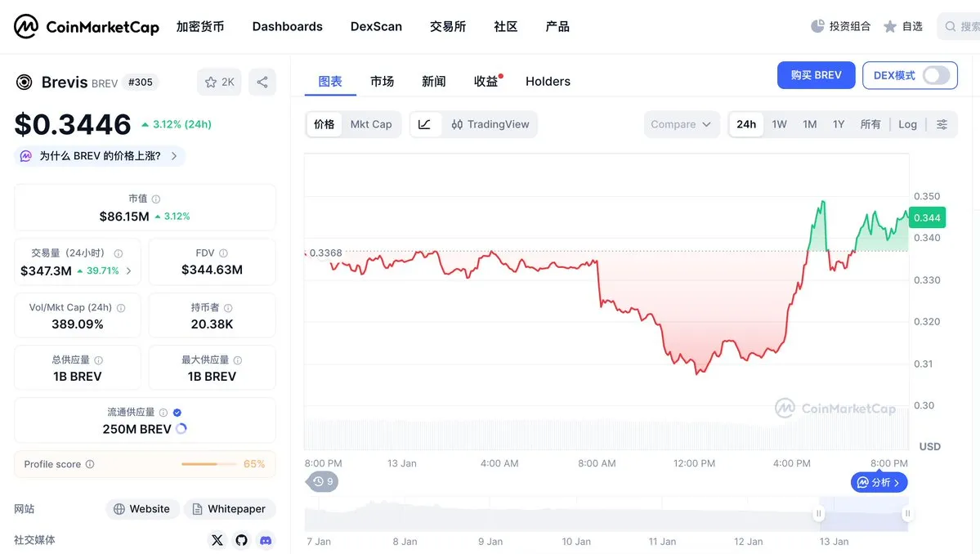Enable Log scale on chart
The width and height of the screenshot is (980, 554).
pos(907,124)
